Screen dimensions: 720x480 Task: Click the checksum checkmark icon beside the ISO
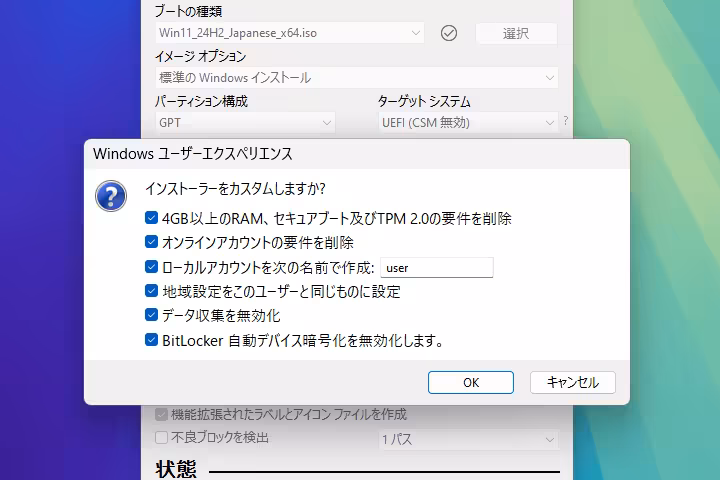pyautogui.click(x=449, y=33)
